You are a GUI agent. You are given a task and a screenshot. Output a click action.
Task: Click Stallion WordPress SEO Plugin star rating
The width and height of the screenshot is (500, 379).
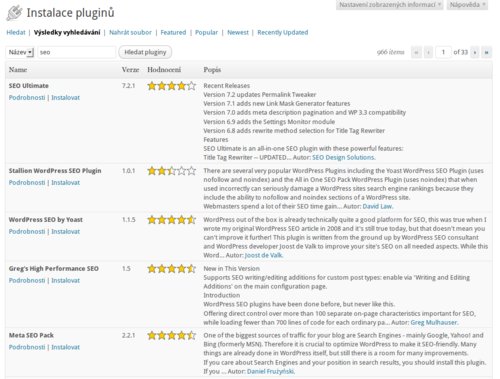pos(171,171)
